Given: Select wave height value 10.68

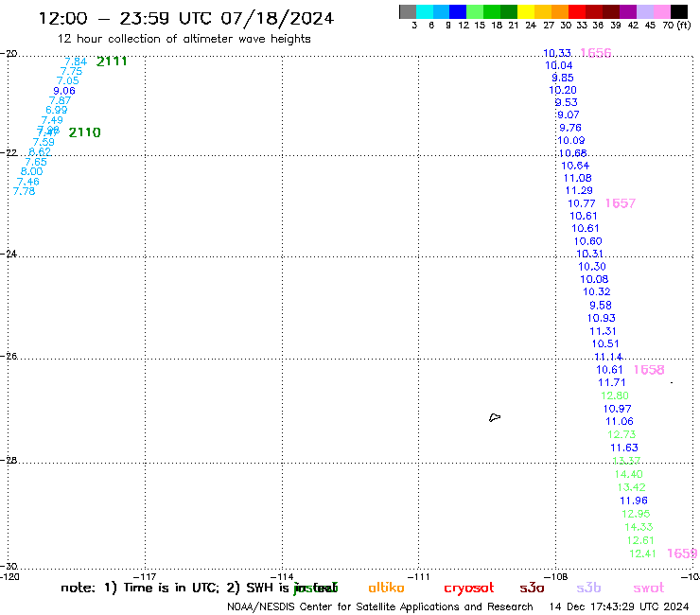Looking at the screenshot, I should (572, 153).
